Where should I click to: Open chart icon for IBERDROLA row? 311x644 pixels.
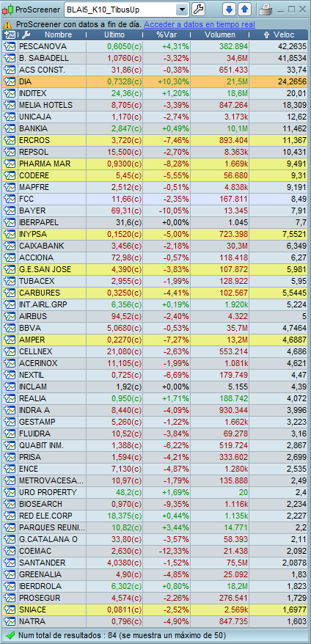pos(9,585)
